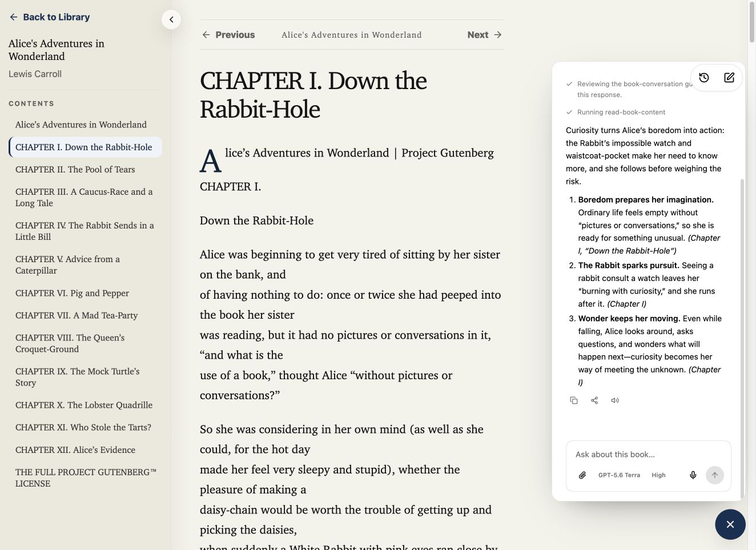Expand the Reviewing the book-conversation step

(628, 89)
